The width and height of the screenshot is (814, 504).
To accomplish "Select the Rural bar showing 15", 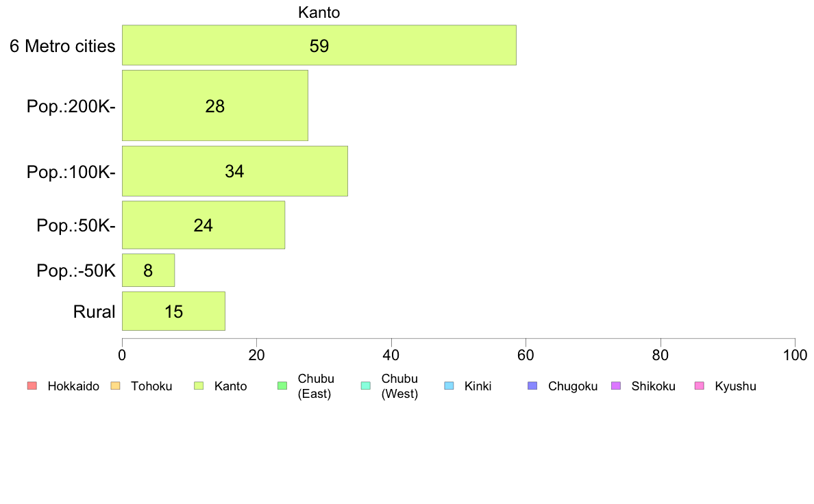I will coord(174,311).
